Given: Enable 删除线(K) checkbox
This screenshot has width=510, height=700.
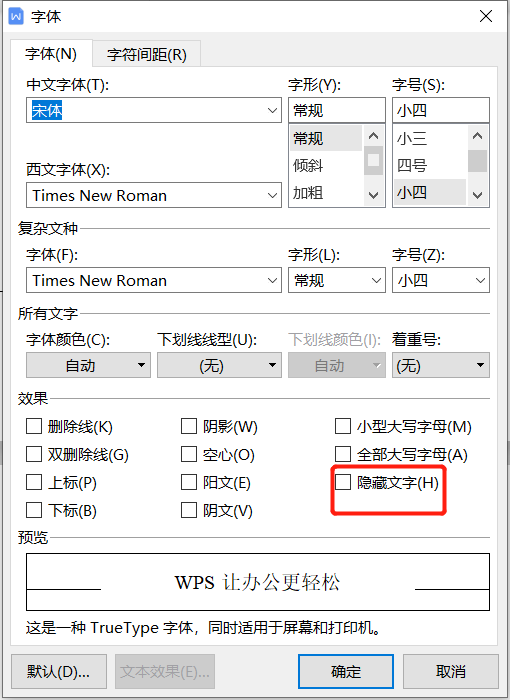Looking at the screenshot, I should 34,426.
